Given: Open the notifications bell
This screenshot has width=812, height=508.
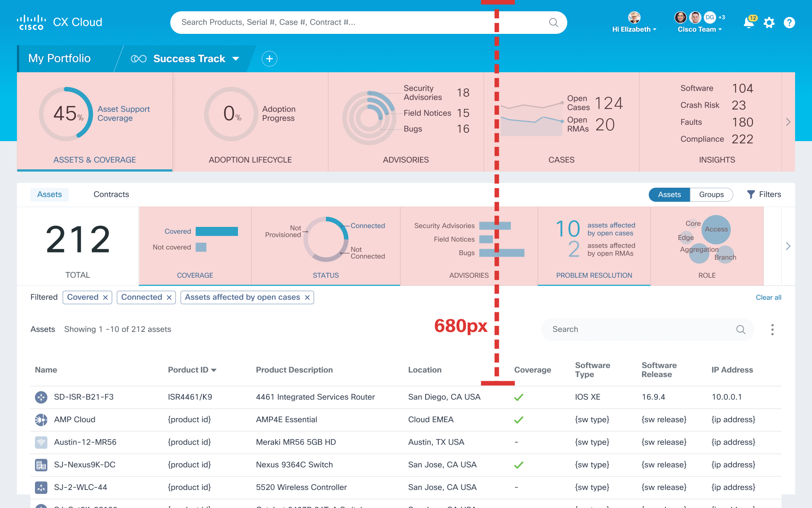Looking at the screenshot, I should pyautogui.click(x=748, y=23).
